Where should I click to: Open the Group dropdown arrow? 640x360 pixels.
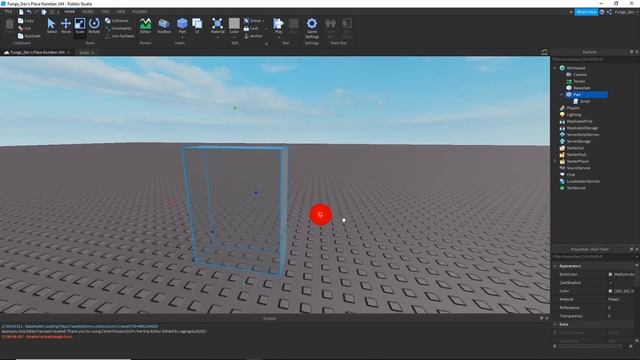tap(263, 20)
